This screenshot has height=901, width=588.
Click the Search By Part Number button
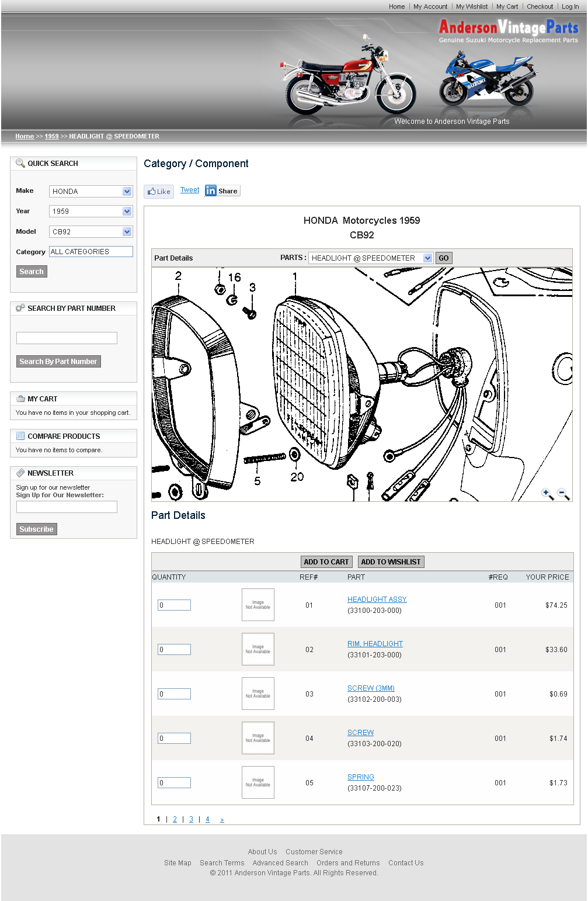click(x=58, y=362)
